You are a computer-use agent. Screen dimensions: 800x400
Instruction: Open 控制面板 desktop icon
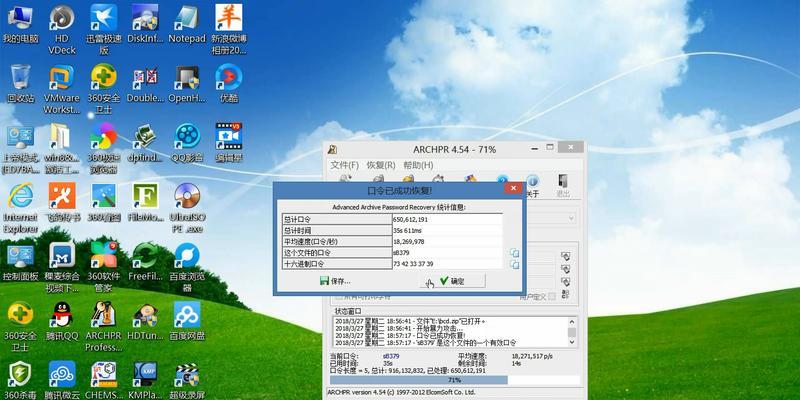(20, 262)
